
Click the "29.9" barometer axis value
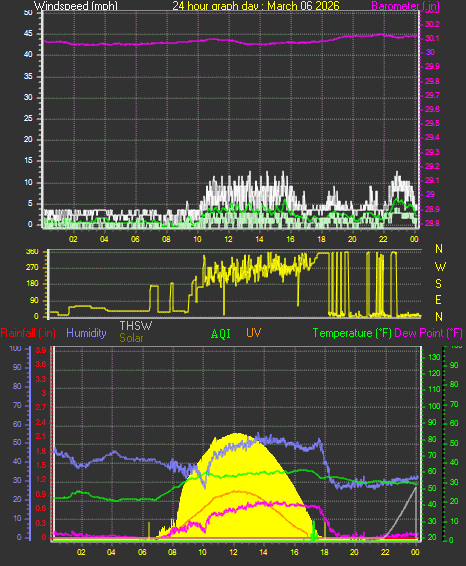click(432, 66)
